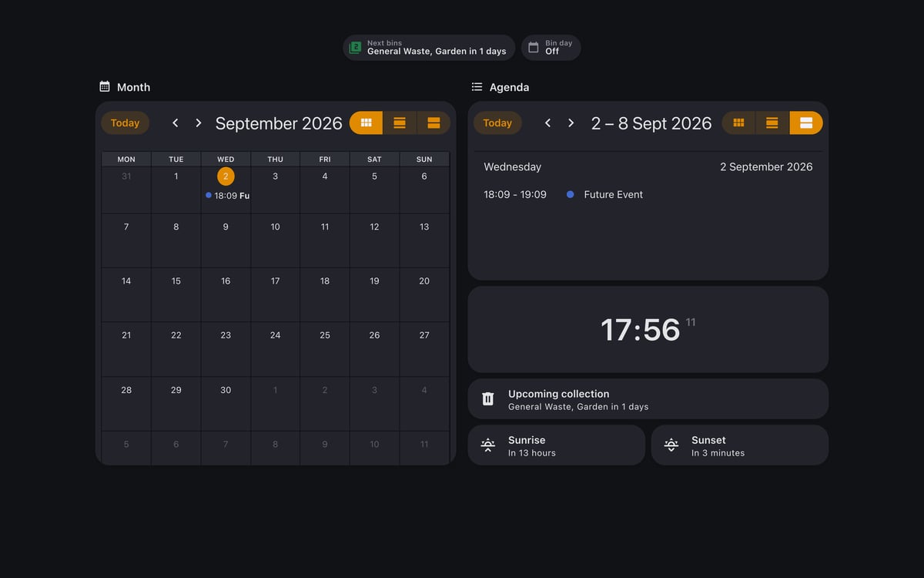Click Today button in Month calendar

click(x=125, y=123)
